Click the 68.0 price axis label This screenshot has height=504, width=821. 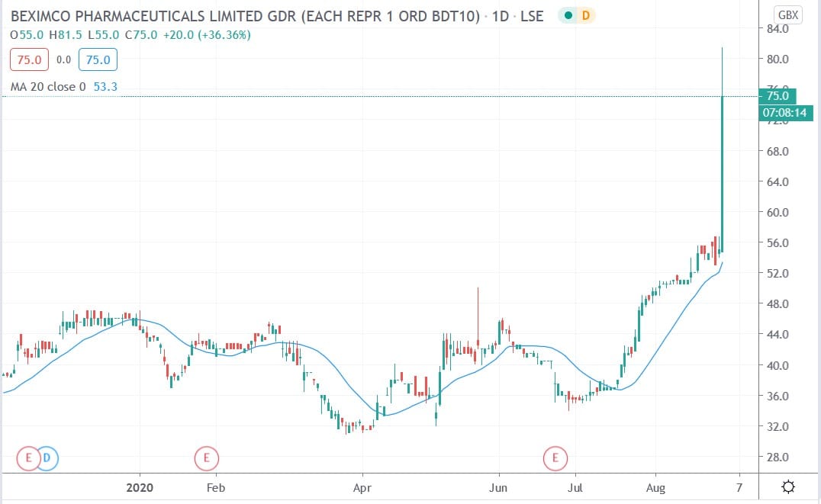tap(778, 151)
